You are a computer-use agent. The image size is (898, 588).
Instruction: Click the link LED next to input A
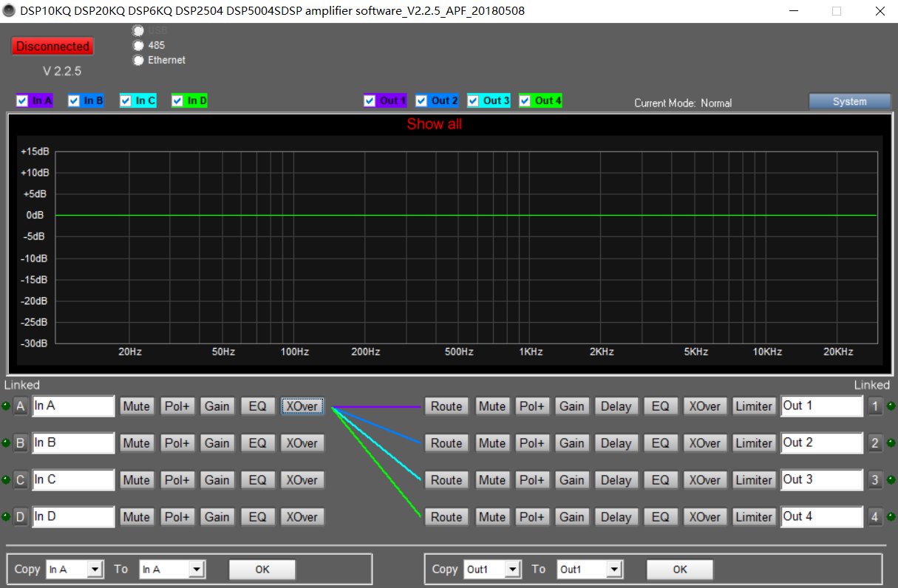(x=6, y=406)
